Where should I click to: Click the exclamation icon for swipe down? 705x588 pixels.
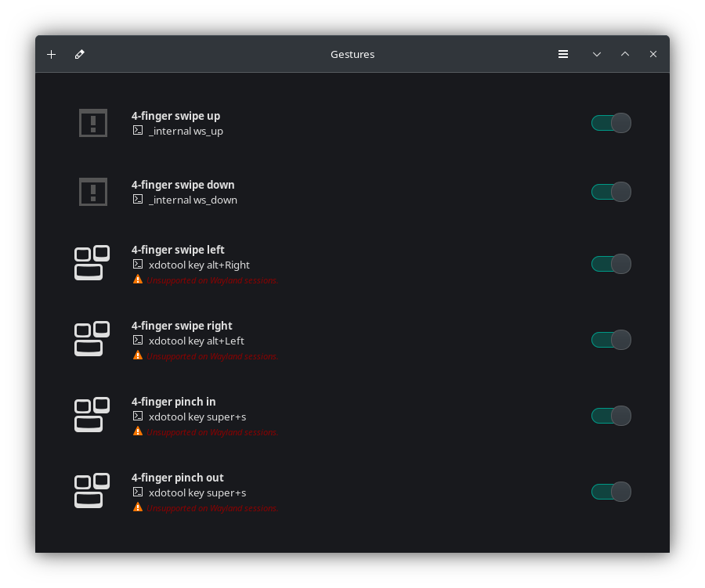(93, 192)
